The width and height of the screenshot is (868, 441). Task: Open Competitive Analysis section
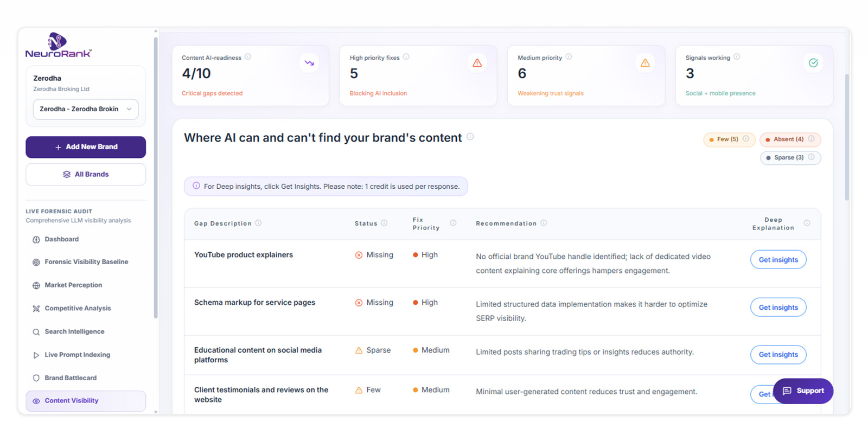point(78,308)
